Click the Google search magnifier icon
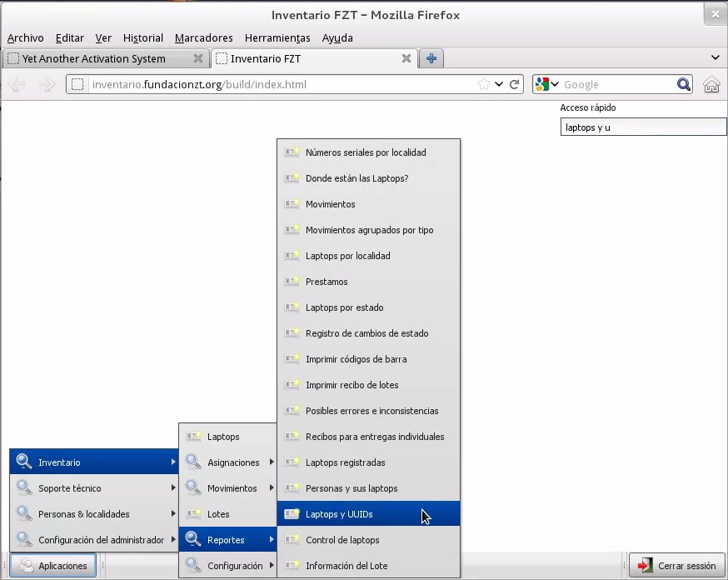728x580 pixels. tap(684, 84)
